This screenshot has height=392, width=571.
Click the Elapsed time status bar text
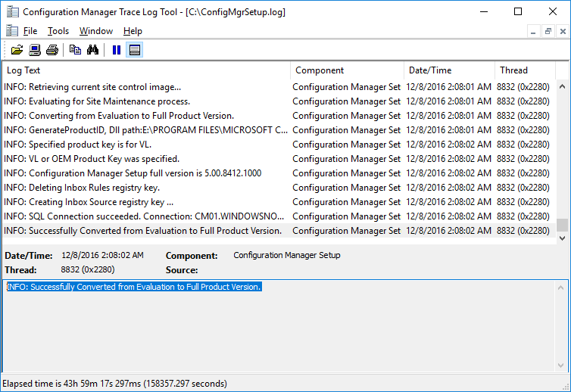coord(114,384)
